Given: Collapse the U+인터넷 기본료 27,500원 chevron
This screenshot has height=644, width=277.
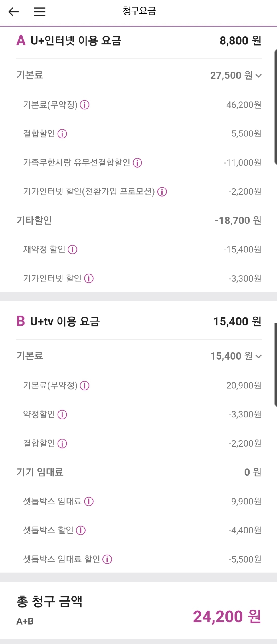Looking at the screenshot, I should pyautogui.click(x=258, y=76).
